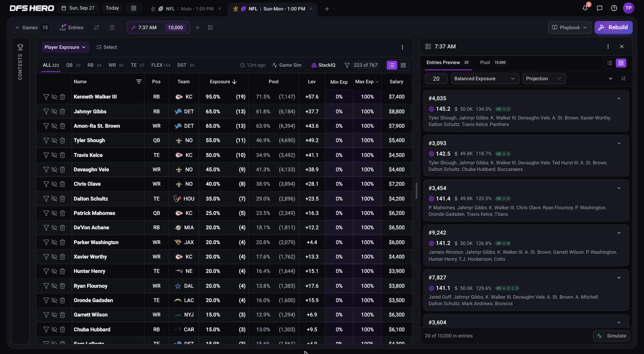Open the Name column filter icon

pyautogui.click(x=138, y=82)
